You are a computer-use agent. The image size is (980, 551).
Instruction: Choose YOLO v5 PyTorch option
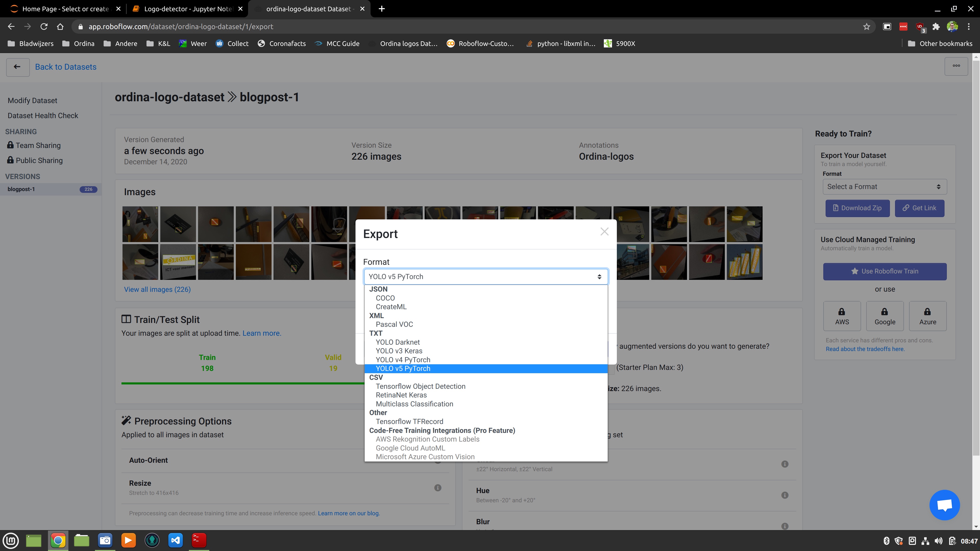point(486,368)
